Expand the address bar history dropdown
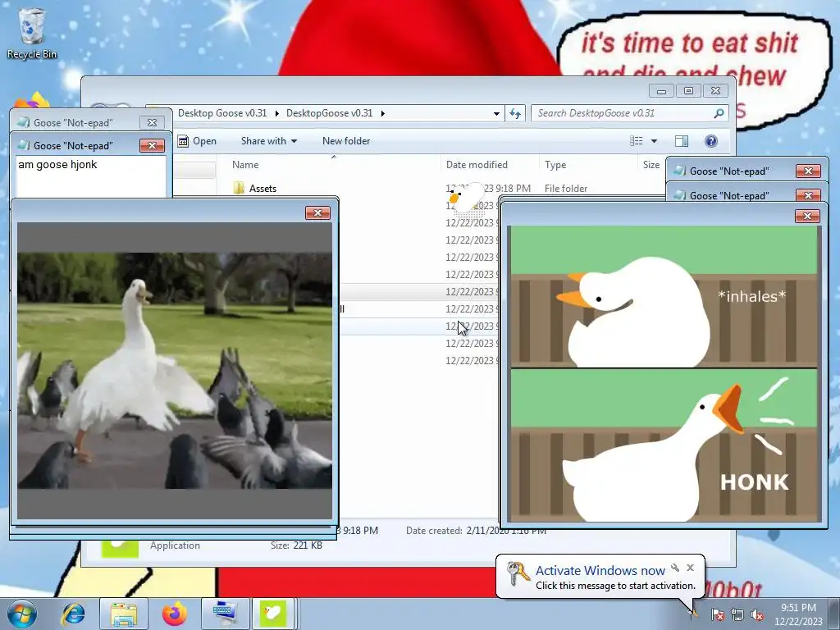Screen dimensions: 840x630 (496, 113)
